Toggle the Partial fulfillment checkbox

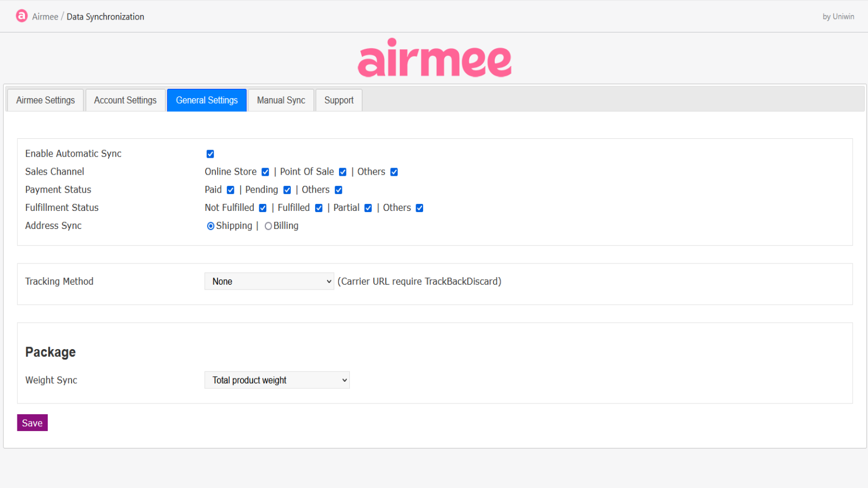[368, 208]
